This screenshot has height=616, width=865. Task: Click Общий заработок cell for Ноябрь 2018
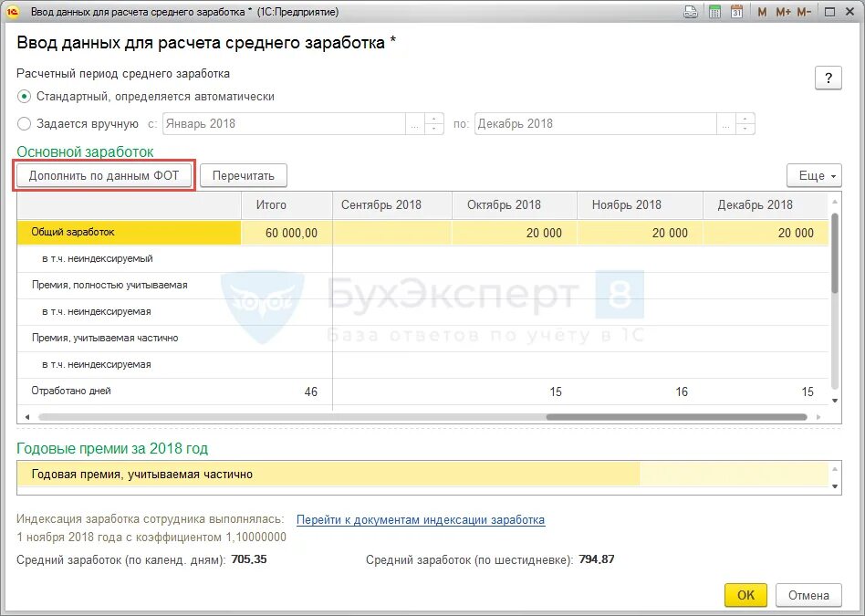click(x=640, y=233)
